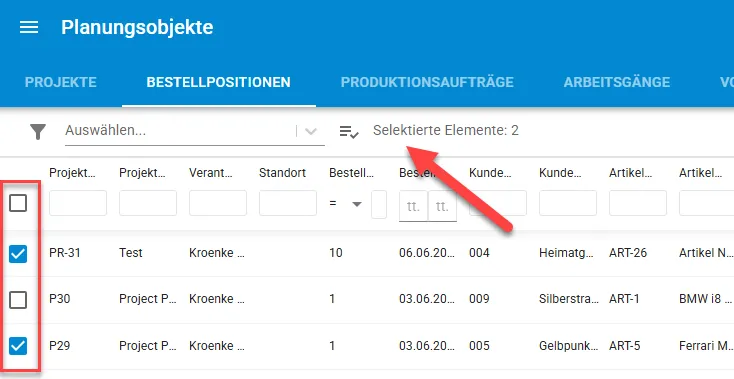Click the Verantwortlich column filter field
Image resolution: width=734 pixels, height=379 pixels.
pos(218,203)
